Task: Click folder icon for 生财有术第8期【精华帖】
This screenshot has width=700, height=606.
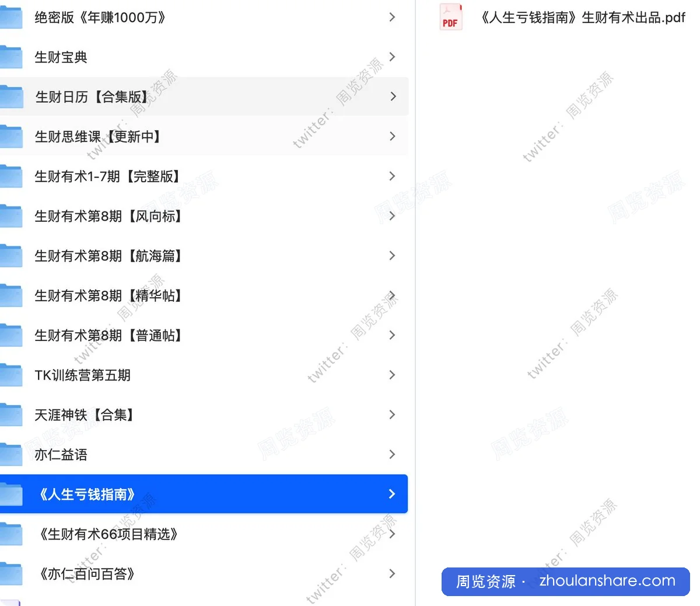Action: pyautogui.click(x=11, y=295)
